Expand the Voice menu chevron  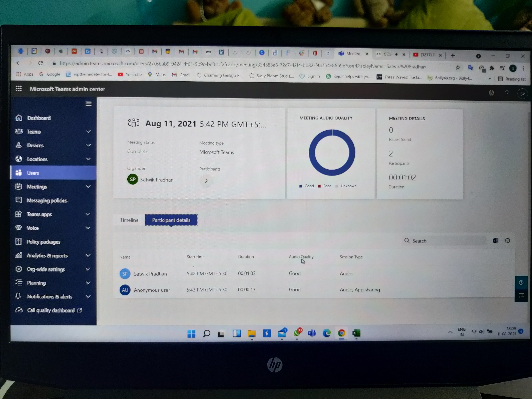pos(88,228)
